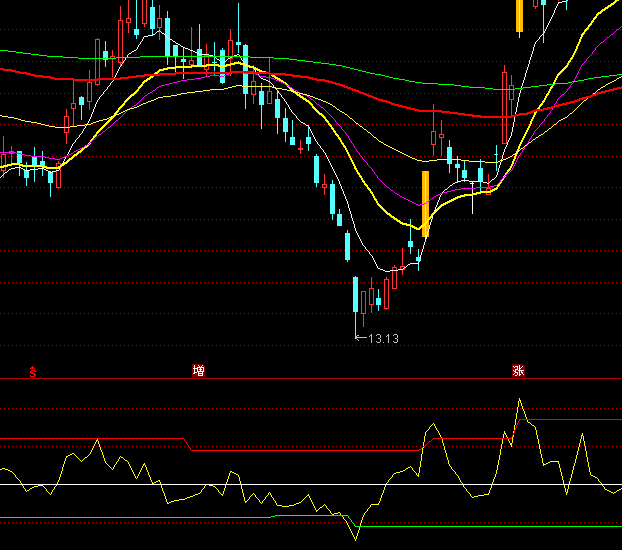Click the red 涨 signal marker
Viewport: 622px width, 550px height.
[518, 371]
